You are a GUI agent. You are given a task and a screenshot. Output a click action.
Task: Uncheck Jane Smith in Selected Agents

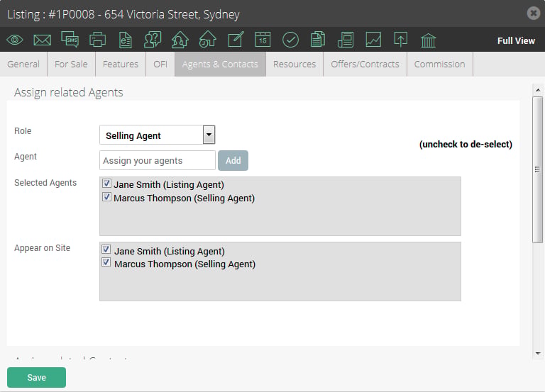coord(106,184)
